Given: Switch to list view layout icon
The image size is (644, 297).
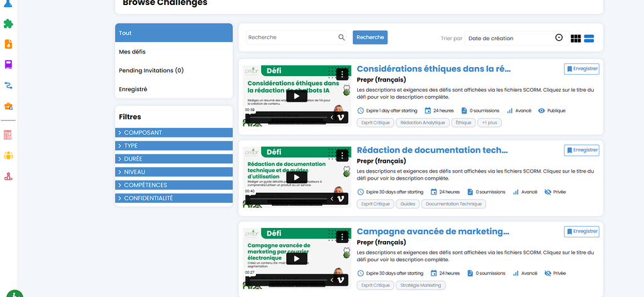Looking at the screenshot, I should (x=589, y=38).
